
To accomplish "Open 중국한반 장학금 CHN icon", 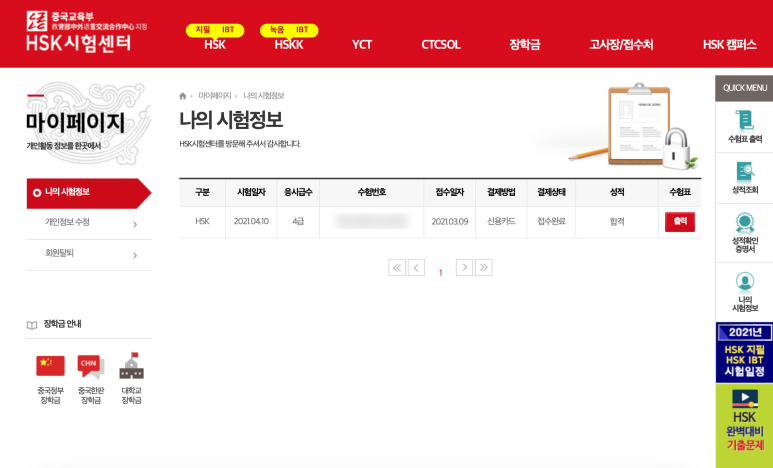I will (x=91, y=366).
